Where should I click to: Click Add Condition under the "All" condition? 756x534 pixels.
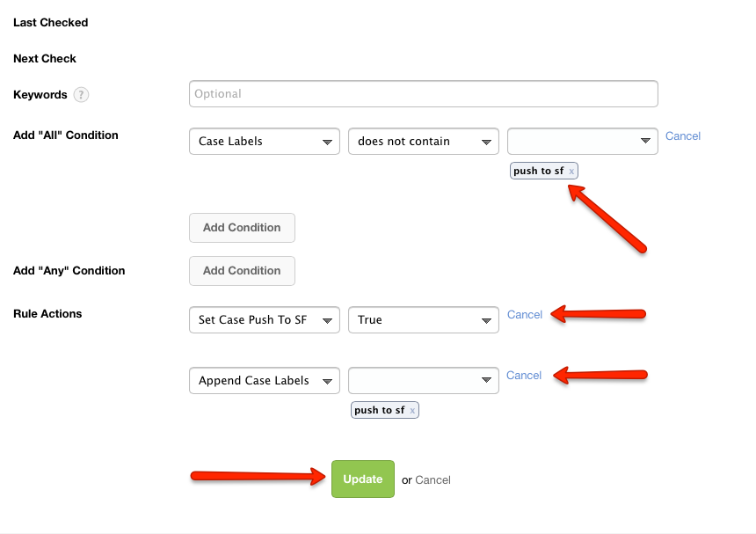coord(242,228)
